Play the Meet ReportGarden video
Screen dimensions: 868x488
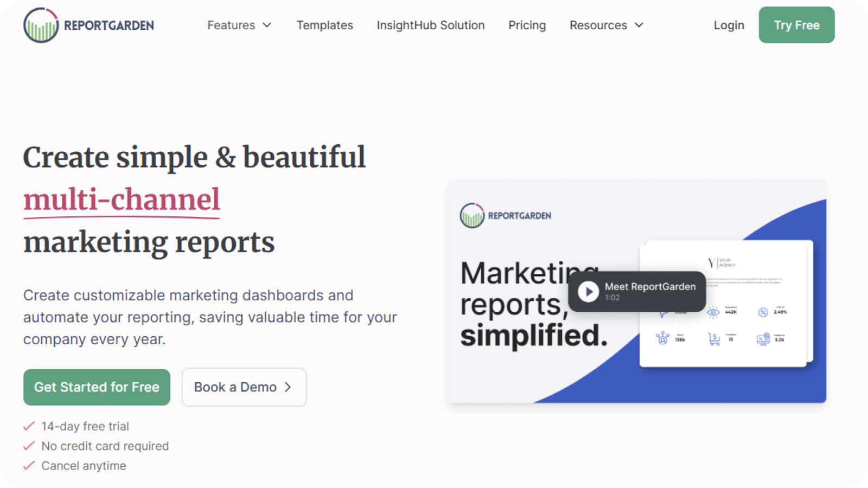[588, 291]
